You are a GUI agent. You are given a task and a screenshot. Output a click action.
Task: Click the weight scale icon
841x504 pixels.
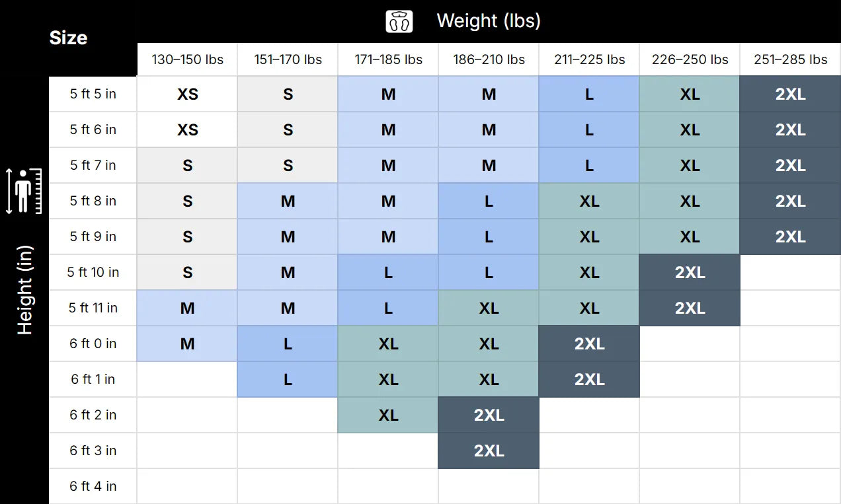pyautogui.click(x=399, y=21)
